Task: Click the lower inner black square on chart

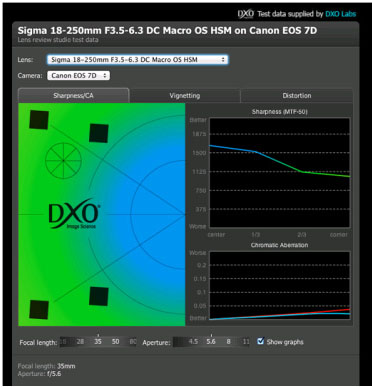Action: (x=99, y=296)
